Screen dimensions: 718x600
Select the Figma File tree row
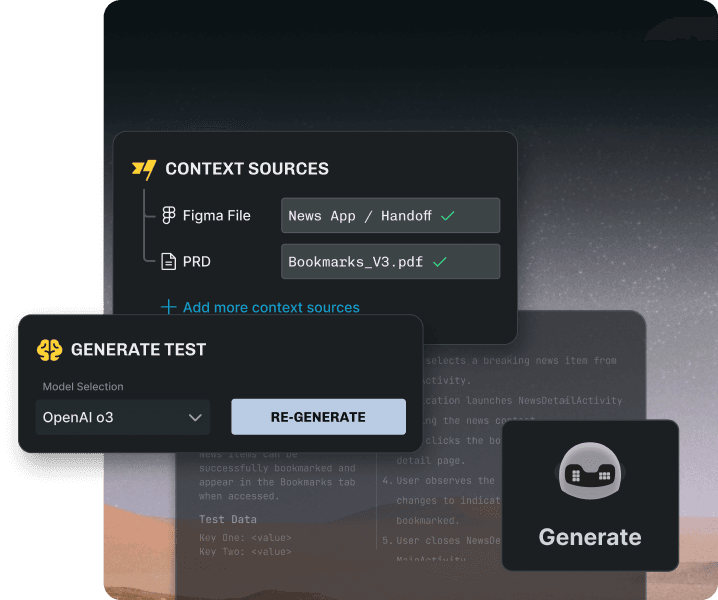click(x=217, y=216)
